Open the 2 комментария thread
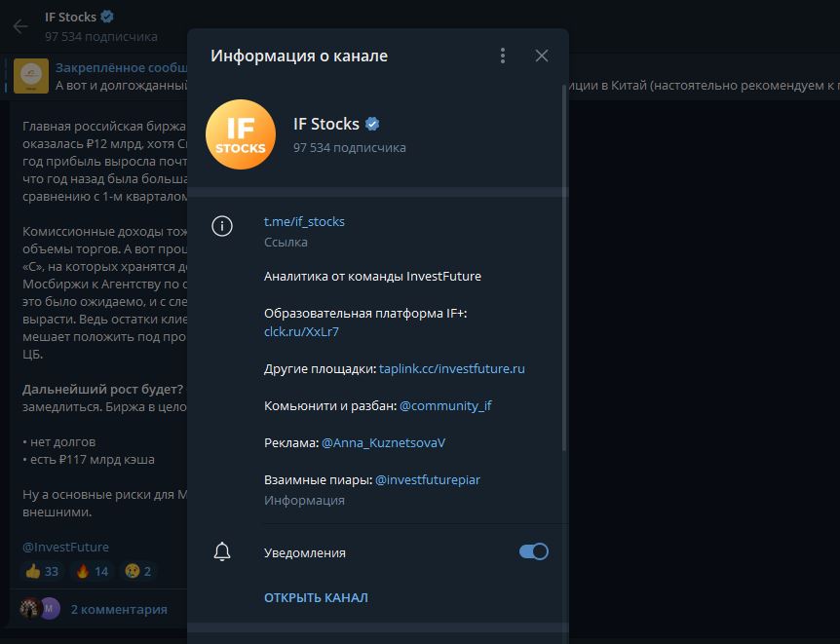Image resolution: width=840 pixels, height=644 pixels. click(117, 609)
